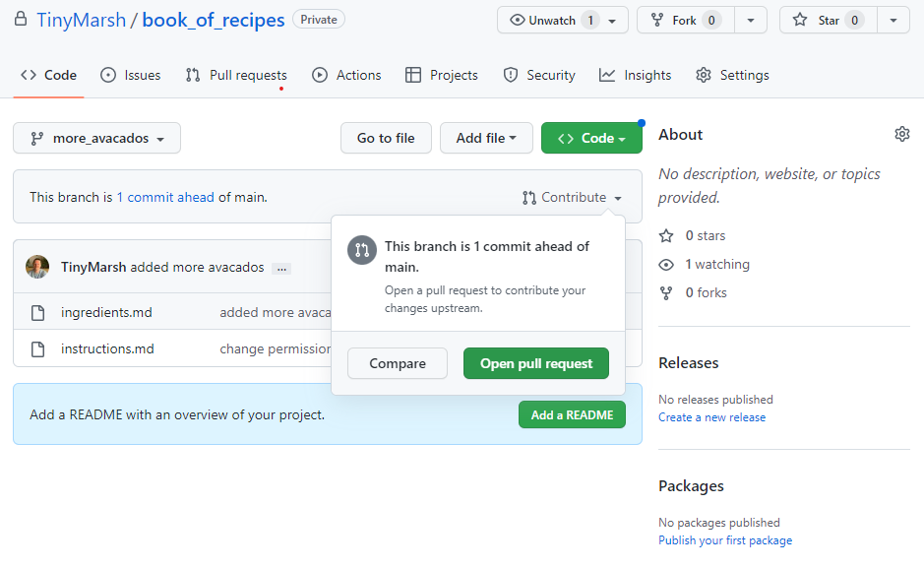Click the Open pull request button

[x=536, y=363]
